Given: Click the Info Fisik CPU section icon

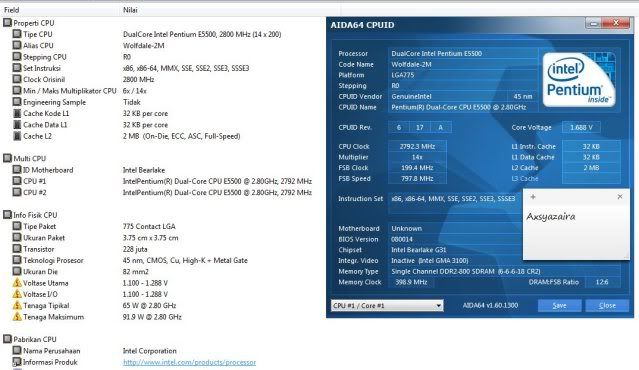Looking at the screenshot, I should pos(7,215).
